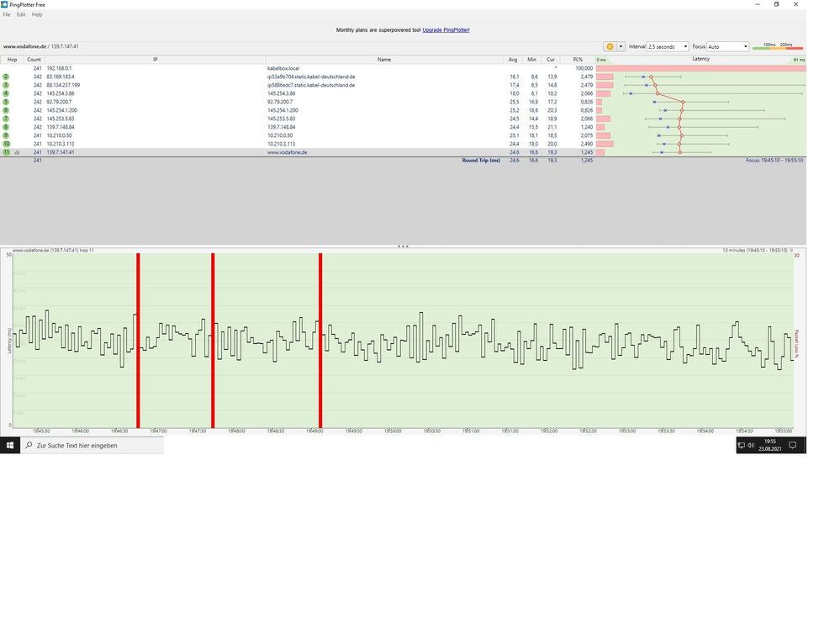The height and width of the screenshot is (630, 840).
Task: Sort by the Hop column header
Action: 12,60
